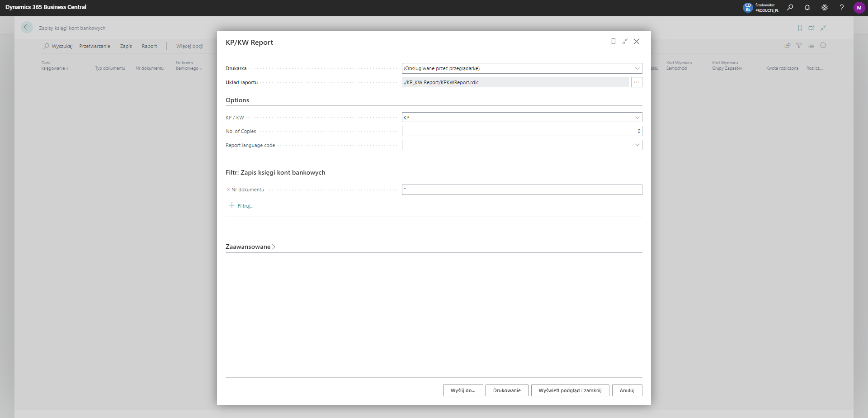Image resolution: width=868 pixels, height=418 pixels.
Task: Click the Układ raportu ellipsis button
Action: point(637,82)
